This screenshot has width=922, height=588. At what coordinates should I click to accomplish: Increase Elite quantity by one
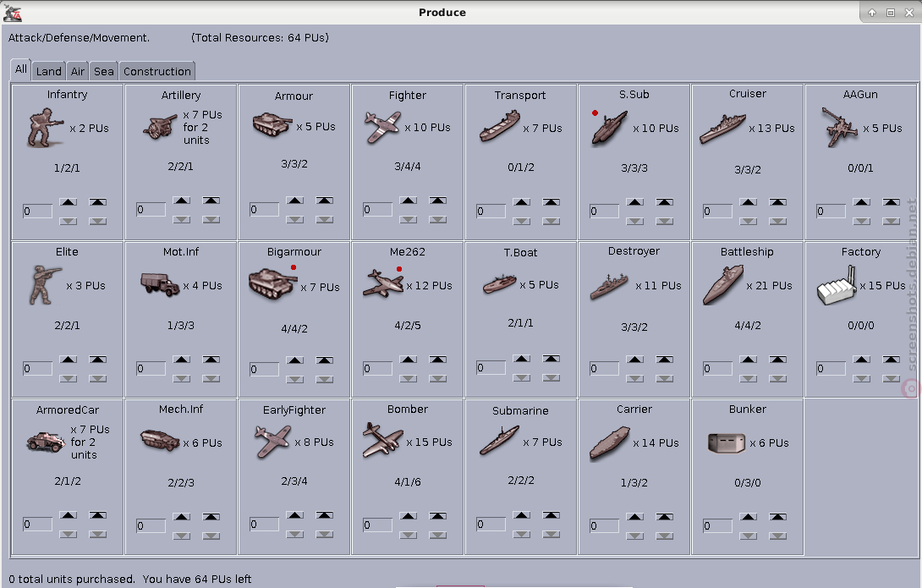[x=69, y=360]
